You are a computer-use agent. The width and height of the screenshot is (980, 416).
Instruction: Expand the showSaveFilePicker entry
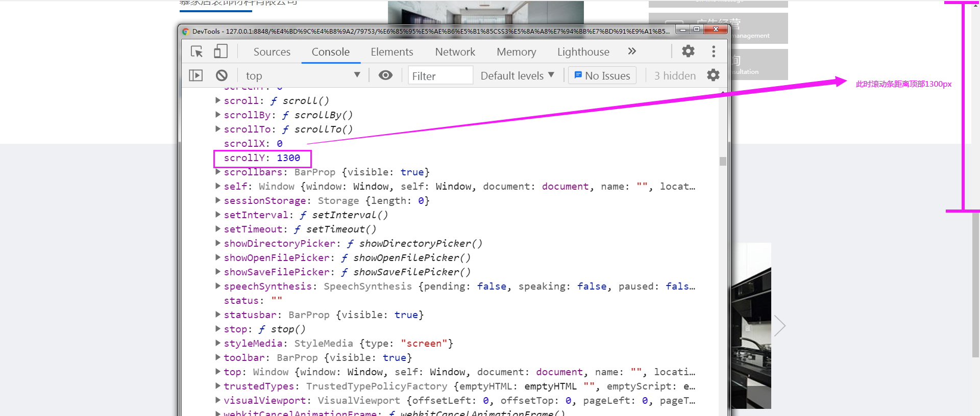(x=218, y=272)
